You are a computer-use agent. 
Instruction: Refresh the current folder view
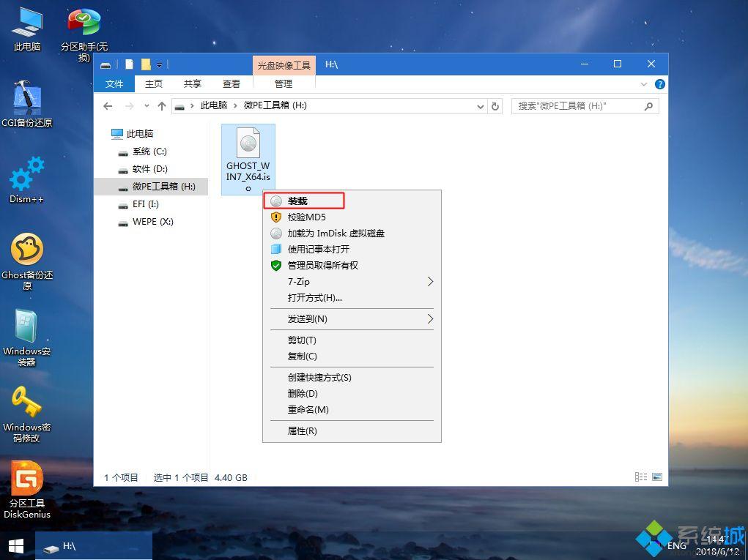pos(495,105)
